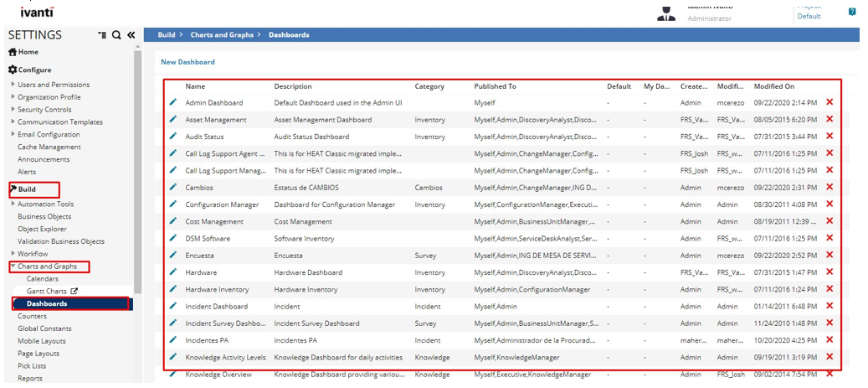The height and width of the screenshot is (388, 868).
Task: Click the edit pencil for Admin Dashboard
Action: coord(173,102)
